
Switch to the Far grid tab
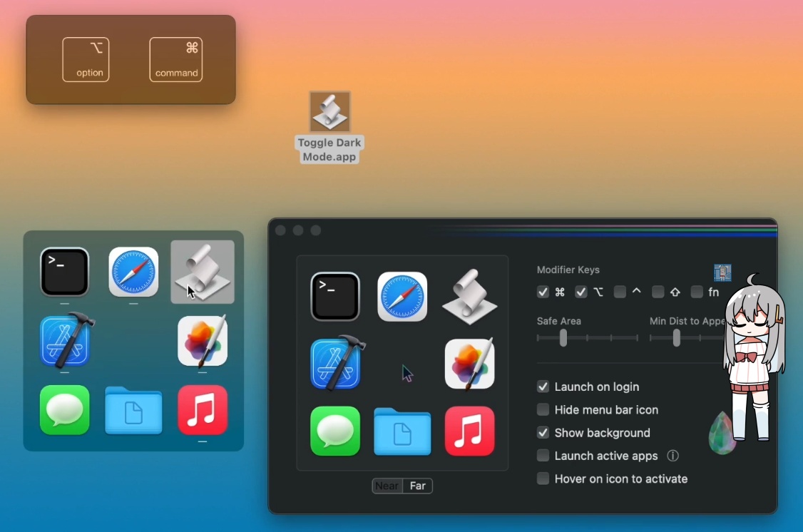pos(417,486)
